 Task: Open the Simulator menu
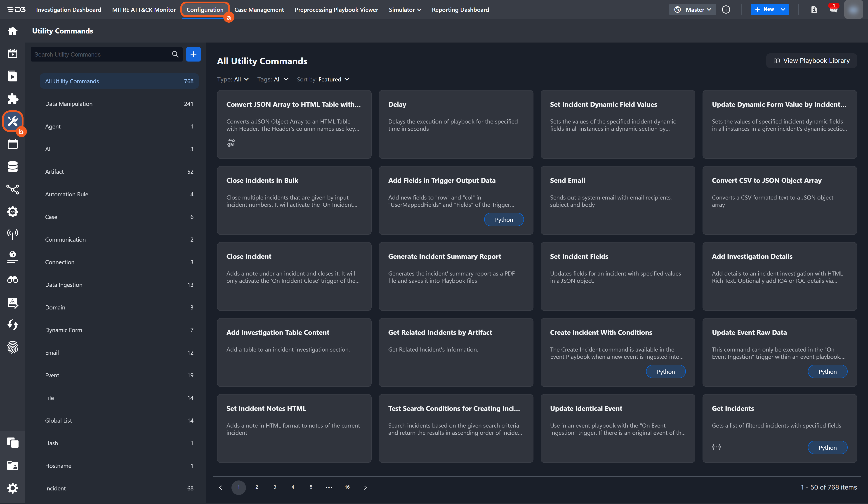tap(405, 10)
